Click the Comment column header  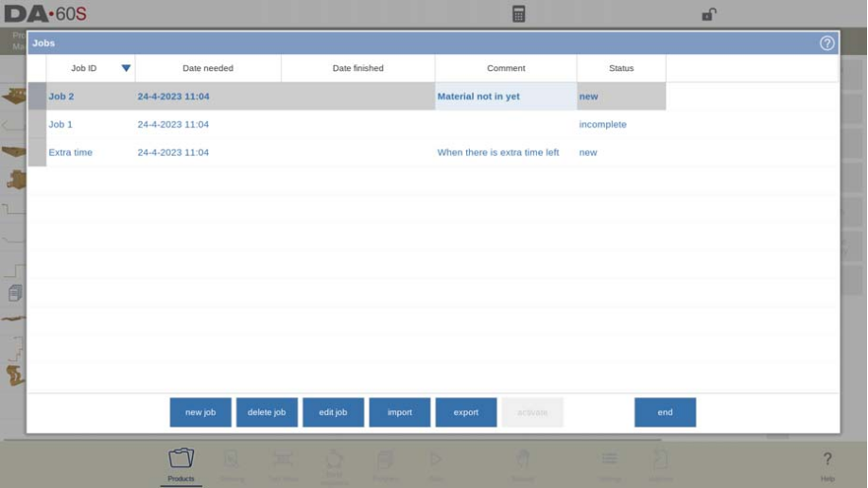pos(506,68)
